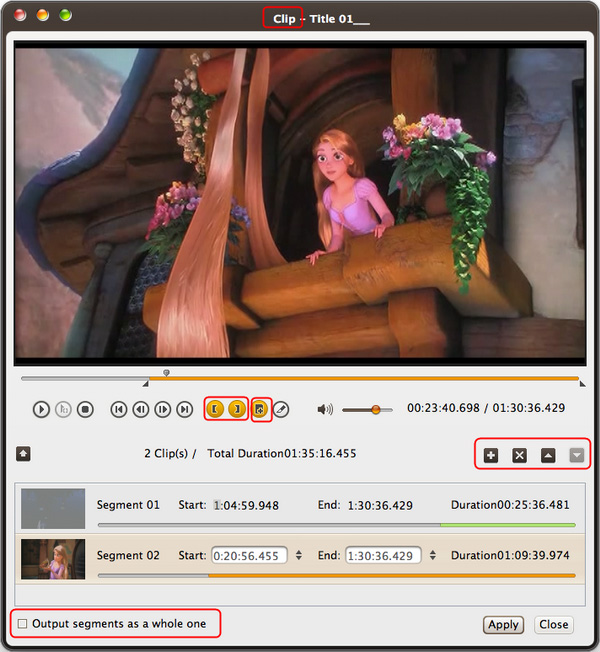Screen dimensions: 600x652
Task: Collapse the clip list with the up-arrow icon
Action: coord(23,454)
